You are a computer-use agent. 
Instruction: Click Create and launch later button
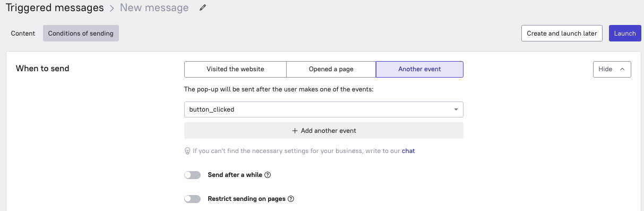562,33
